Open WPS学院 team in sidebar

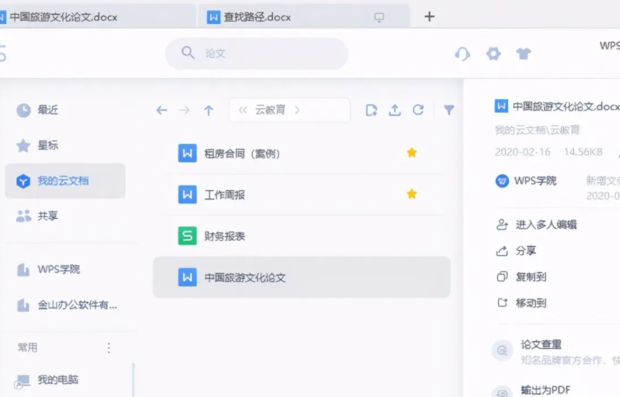click(65, 269)
